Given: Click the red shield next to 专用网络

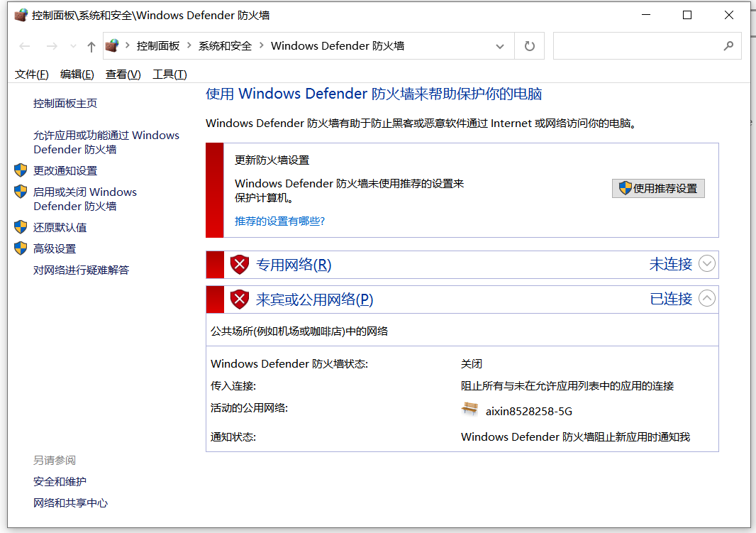Looking at the screenshot, I should click(x=240, y=265).
